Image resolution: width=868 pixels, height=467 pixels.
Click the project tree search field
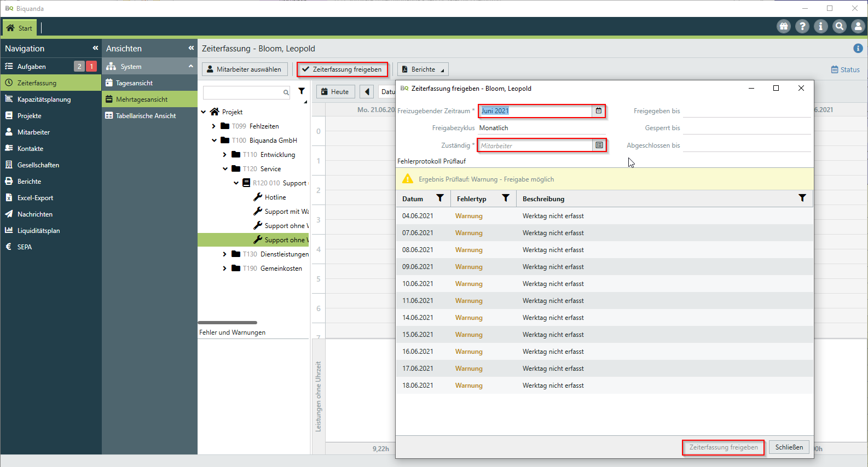coord(244,92)
